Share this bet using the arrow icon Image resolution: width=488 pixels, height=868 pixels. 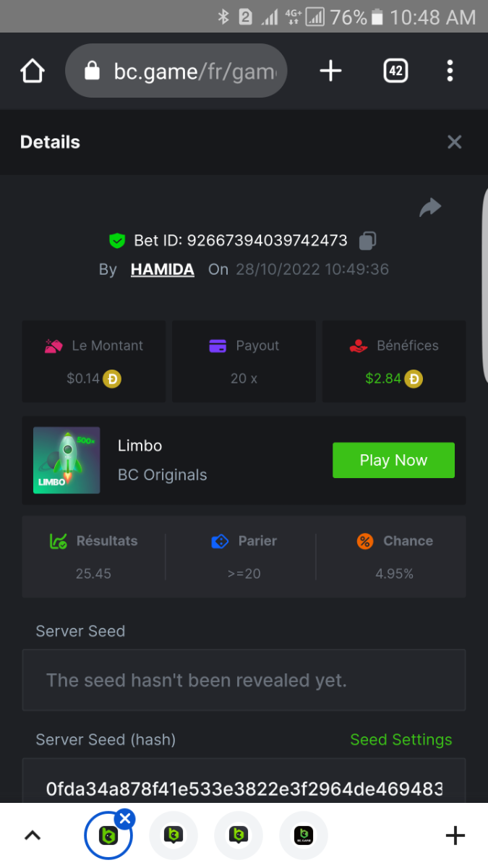click(x=430, y=208)
